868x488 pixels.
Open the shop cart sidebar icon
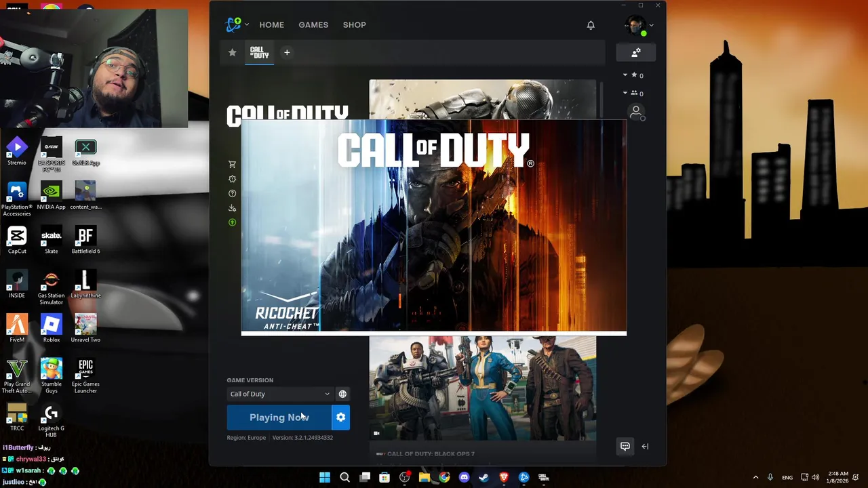pos(232,165)
